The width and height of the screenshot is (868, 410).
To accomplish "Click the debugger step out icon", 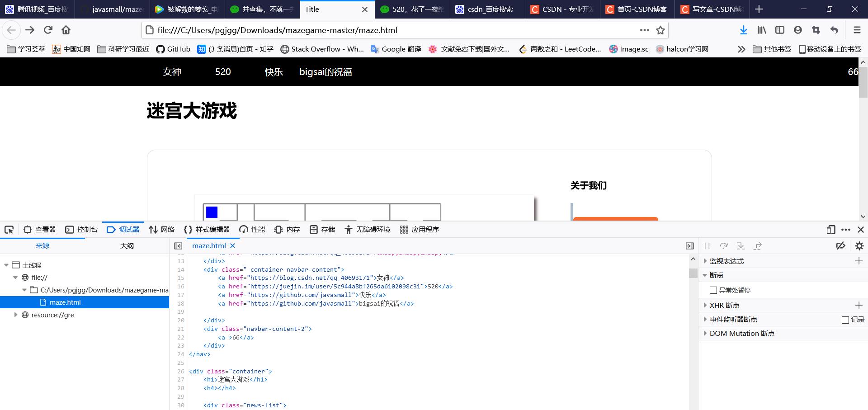I will [x=758, y=246].
